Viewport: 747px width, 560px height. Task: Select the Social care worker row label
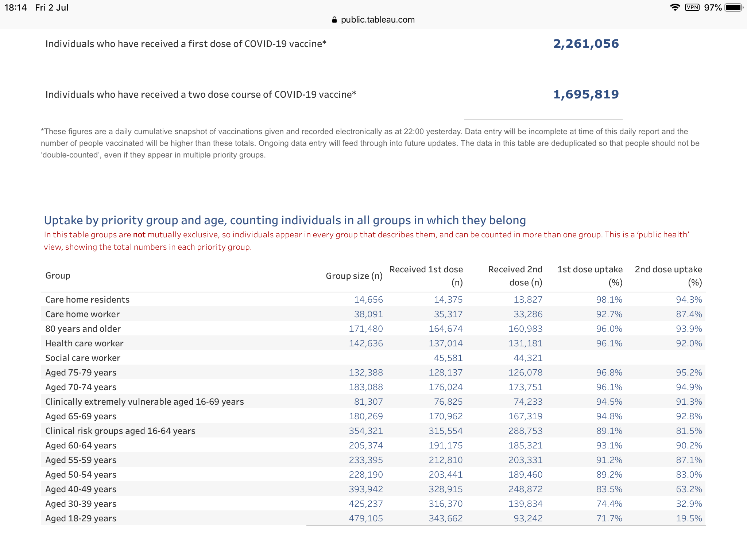[83, 358]
